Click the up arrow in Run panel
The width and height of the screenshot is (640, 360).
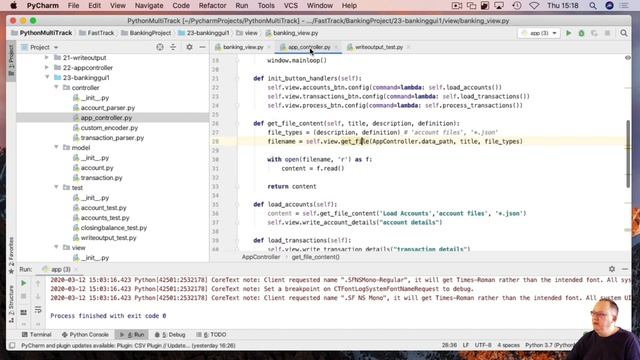[x=38, y=283]
